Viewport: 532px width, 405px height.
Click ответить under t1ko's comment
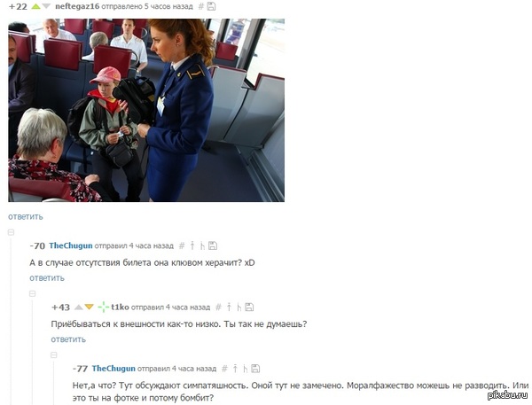(x=68, y=339)
